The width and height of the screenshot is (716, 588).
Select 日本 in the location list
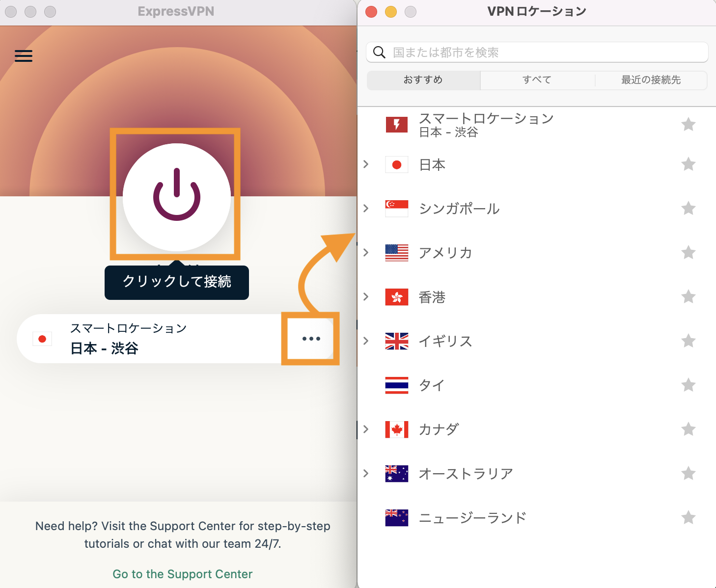click(x=536, y=164)
